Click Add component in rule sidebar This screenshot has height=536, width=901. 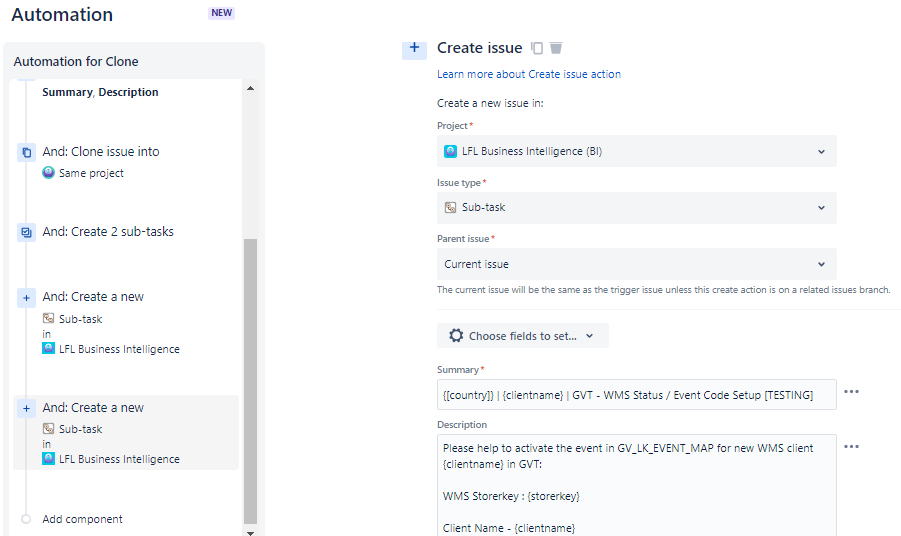(x=82, y=519)
